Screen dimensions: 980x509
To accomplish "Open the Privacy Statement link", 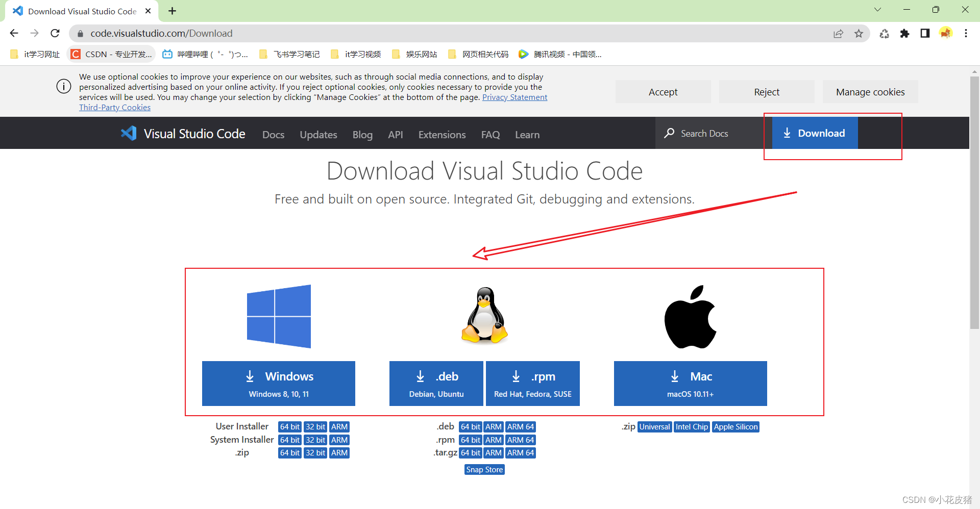I will (514, 97).
